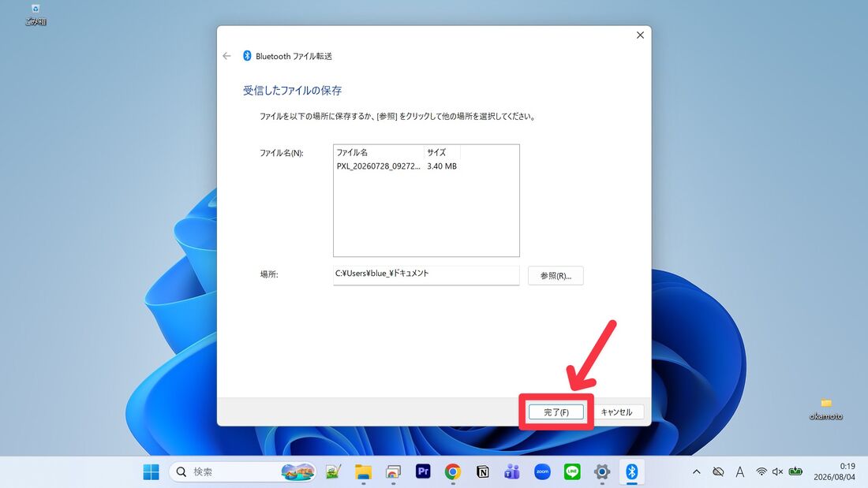868x488 pixels.
Task: Click the サイズ column header
Action: (443, 152)
